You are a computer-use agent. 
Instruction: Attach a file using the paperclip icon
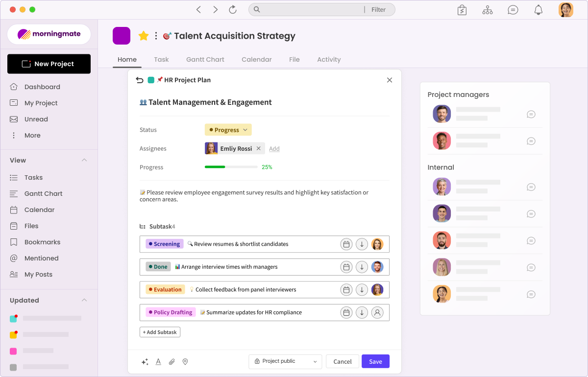171,361
